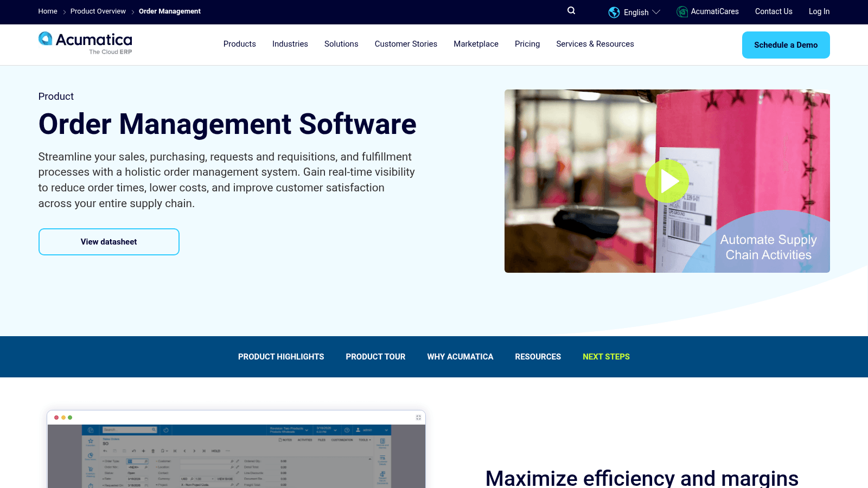Image resolution: width=868 pixels, height=488 pixels.
Task: Click the Order Management Software heading
Action: 227,124
